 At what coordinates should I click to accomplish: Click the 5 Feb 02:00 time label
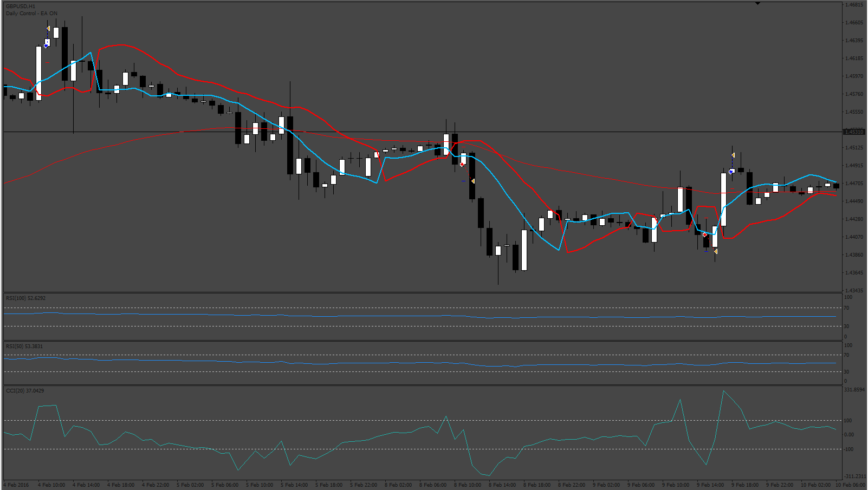[190, 485]
